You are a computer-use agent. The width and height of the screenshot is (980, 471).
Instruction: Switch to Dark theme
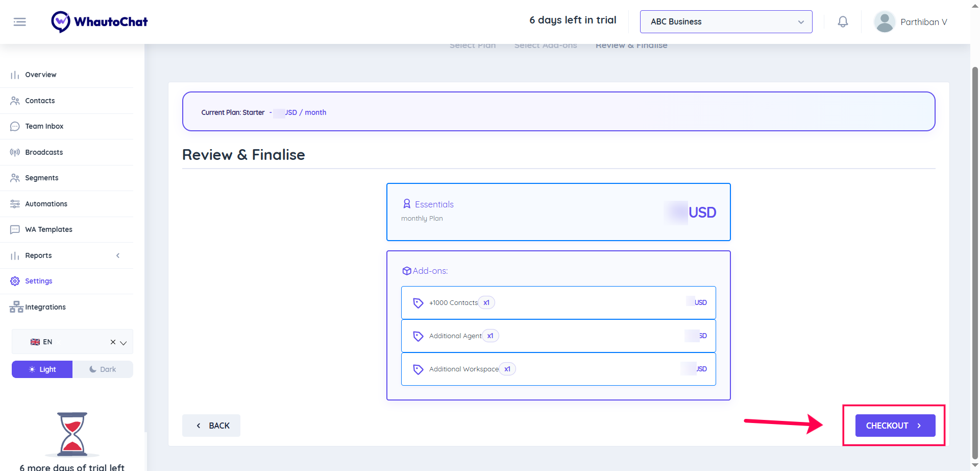[x=103, y=369]
